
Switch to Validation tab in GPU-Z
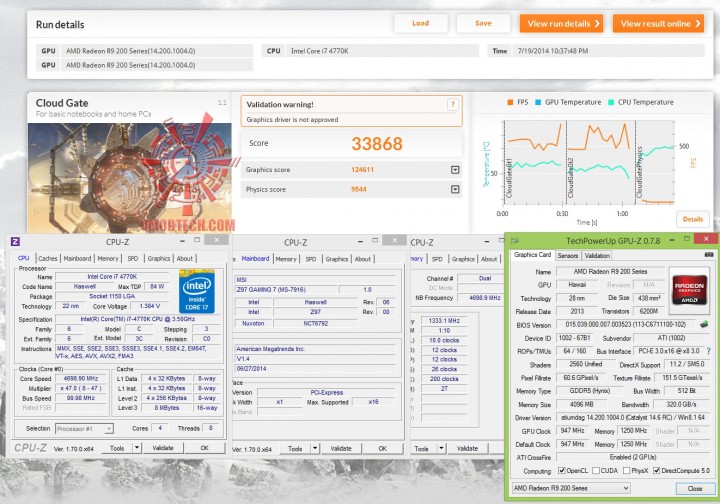[x=597, y=255]
